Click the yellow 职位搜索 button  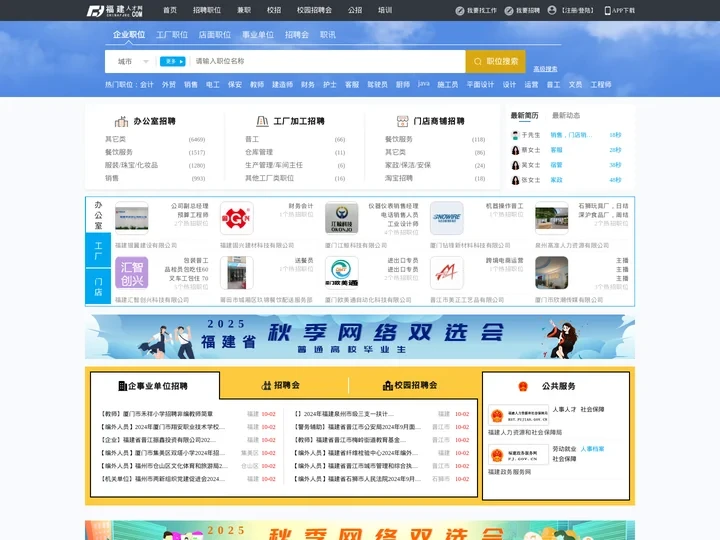pos(495,62)
